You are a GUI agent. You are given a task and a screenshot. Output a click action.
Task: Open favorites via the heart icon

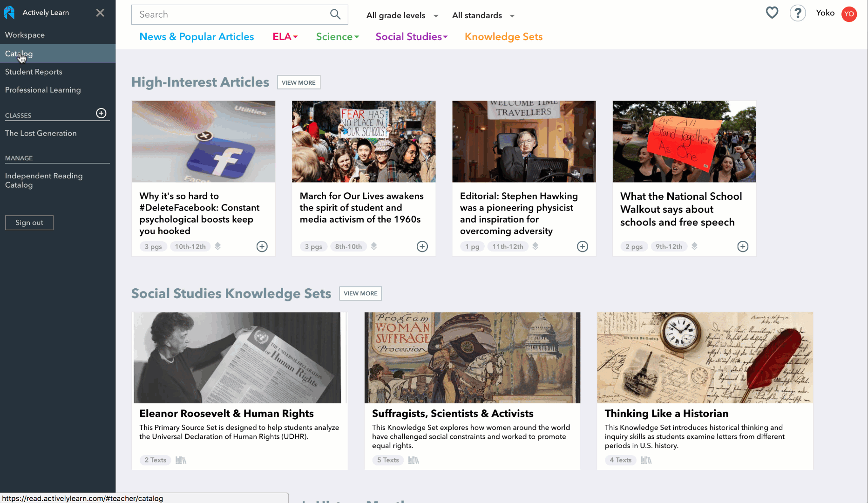point(772,13)
